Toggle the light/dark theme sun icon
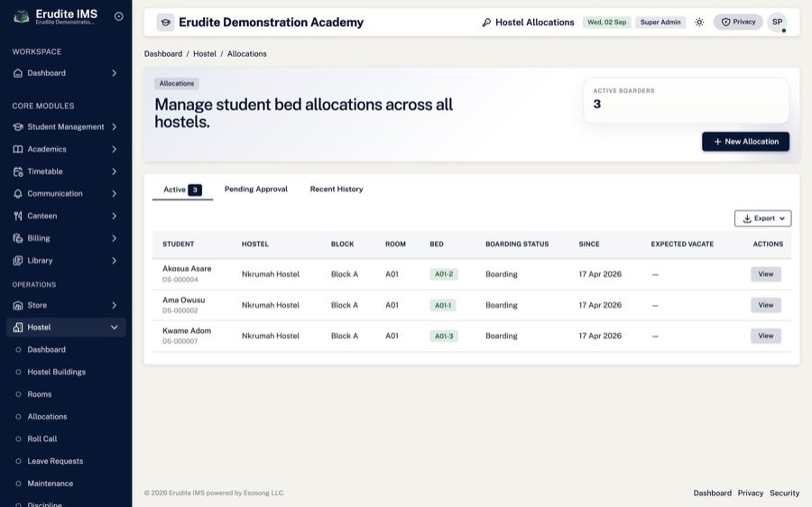 pos(699,23)
